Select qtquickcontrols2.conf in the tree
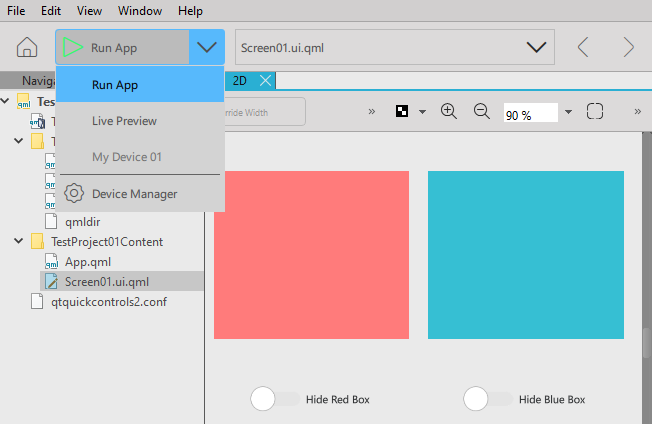The height and width of the screenshot is (424, 652). point(109,302)
